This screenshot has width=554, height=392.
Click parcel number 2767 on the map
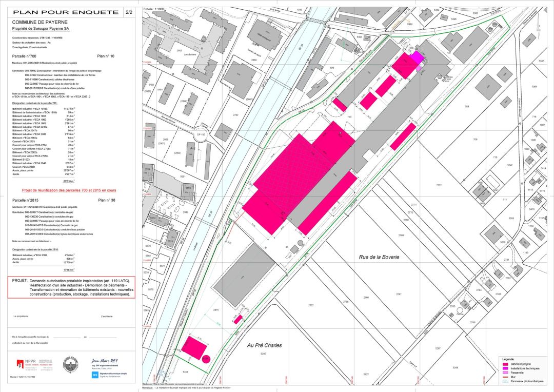[x=399, y=294]
